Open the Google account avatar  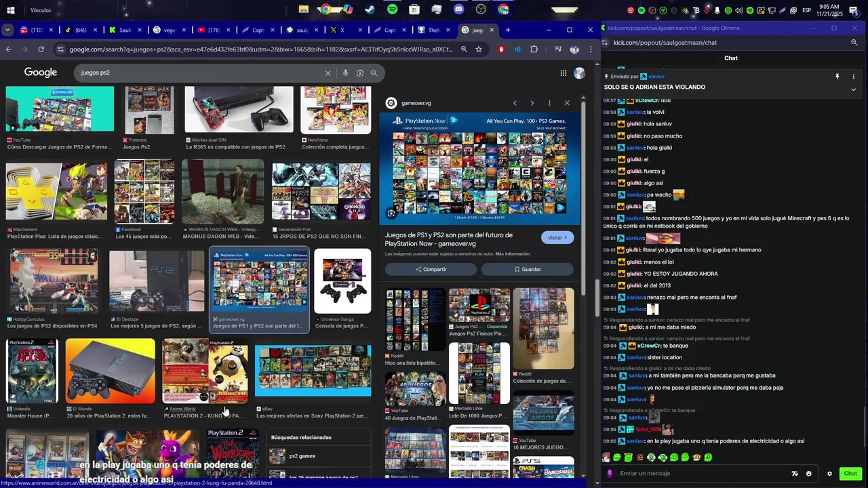pos(579,73)
